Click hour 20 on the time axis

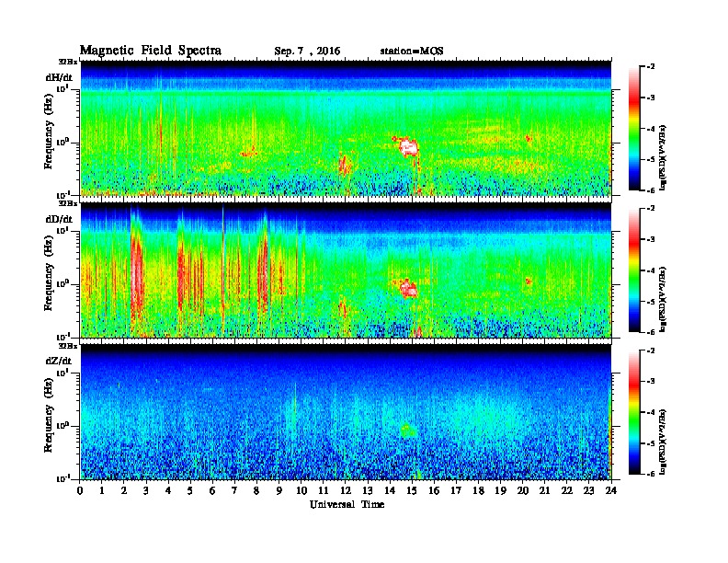(522, 490)
